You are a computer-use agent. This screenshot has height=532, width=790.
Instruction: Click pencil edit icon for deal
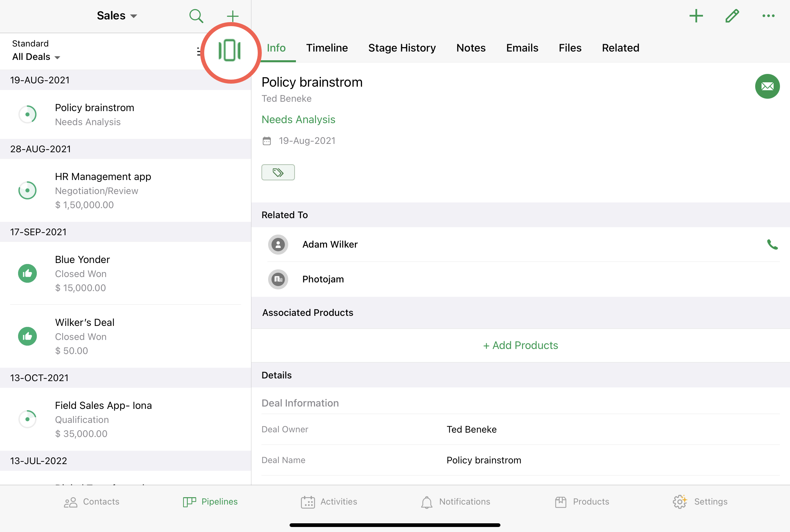tap(732, 16)
